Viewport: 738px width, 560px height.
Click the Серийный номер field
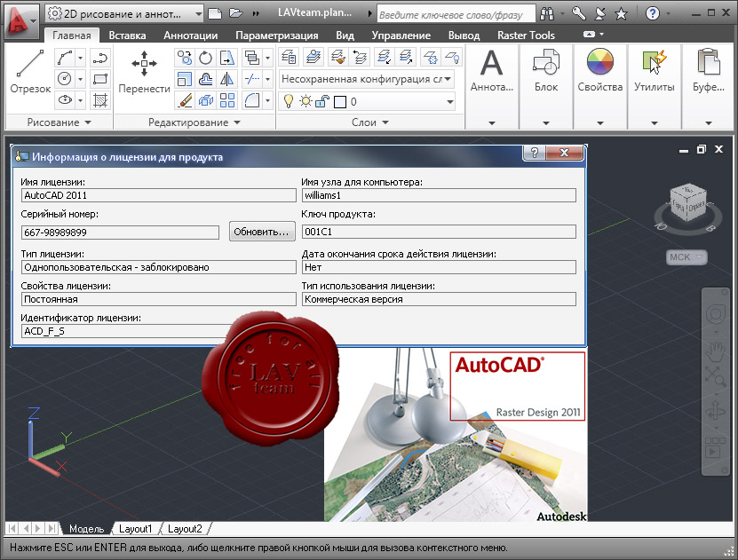tap(120, 233)
